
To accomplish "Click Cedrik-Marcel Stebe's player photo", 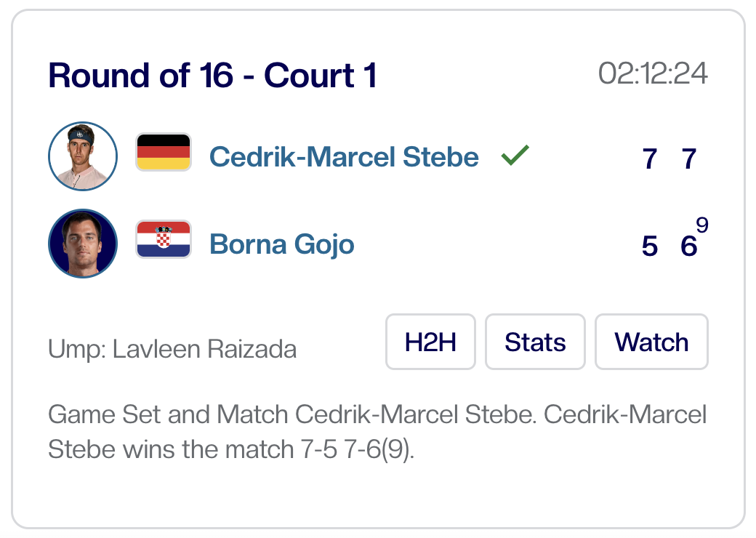I will coord(83,156).
